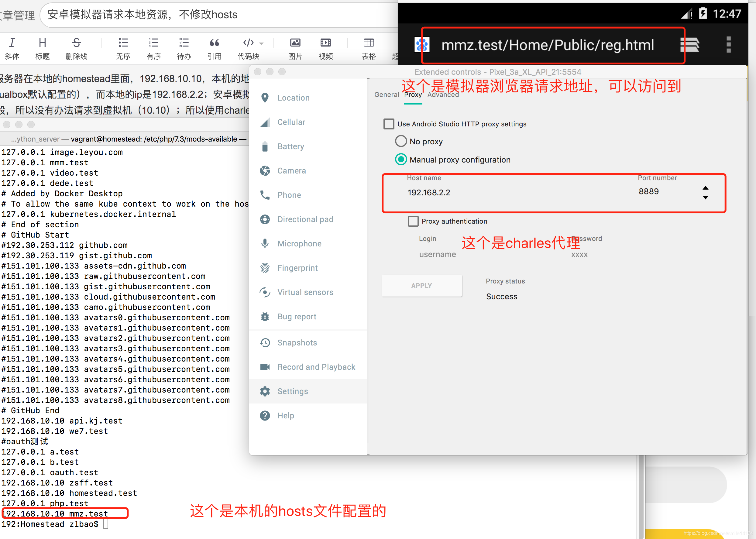Screen dimensions: 756x539
Task: Switch to the General settings tab
Action: 386,94
